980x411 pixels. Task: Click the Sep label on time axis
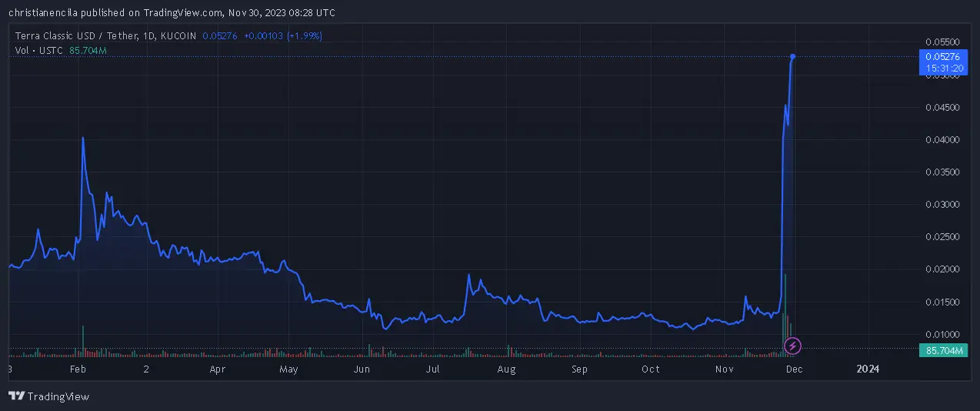pyautogui.click(x=579, y=369)
